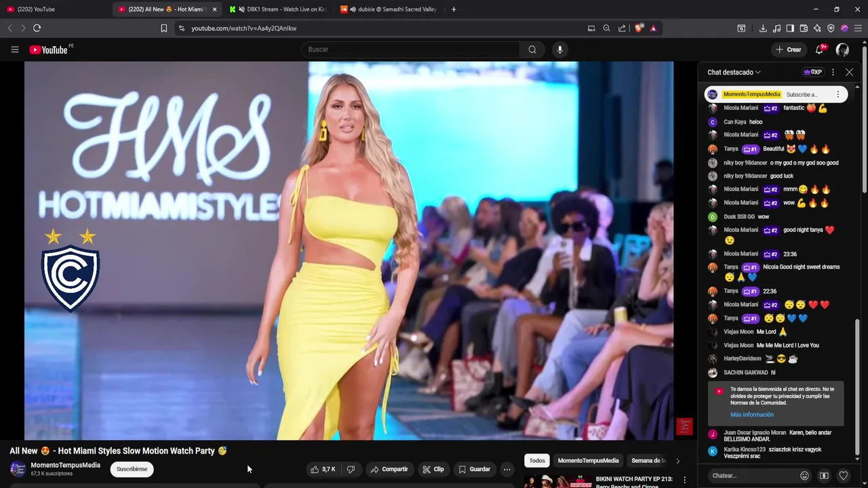Screen dimensions: 868x488
Task: Open the MomentoTempusMedia channel name link
Action: [65, 465]
